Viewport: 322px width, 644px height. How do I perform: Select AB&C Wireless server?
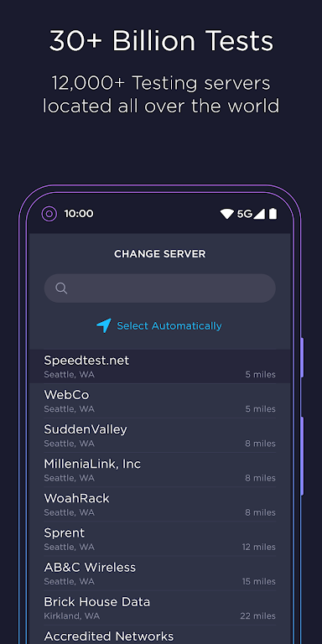point(160,574)
